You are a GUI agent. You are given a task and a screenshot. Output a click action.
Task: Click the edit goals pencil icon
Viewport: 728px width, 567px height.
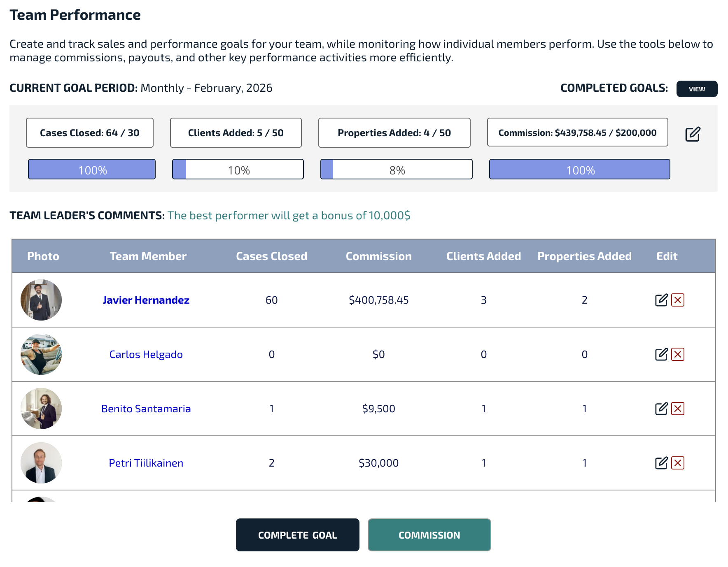(693, 134)
